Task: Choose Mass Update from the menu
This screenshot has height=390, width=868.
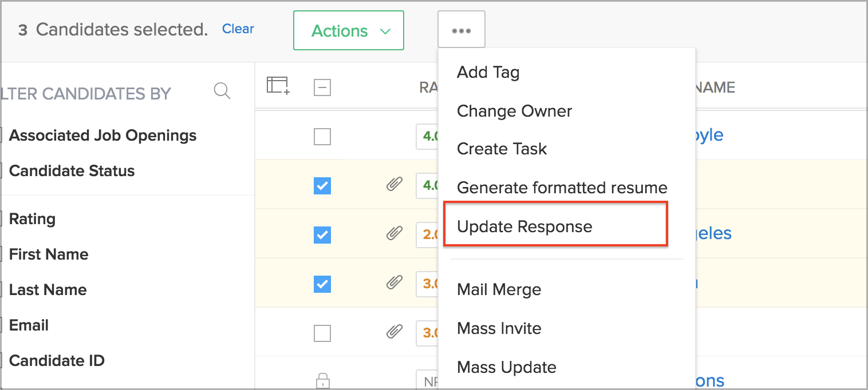Action: point(506,367)
